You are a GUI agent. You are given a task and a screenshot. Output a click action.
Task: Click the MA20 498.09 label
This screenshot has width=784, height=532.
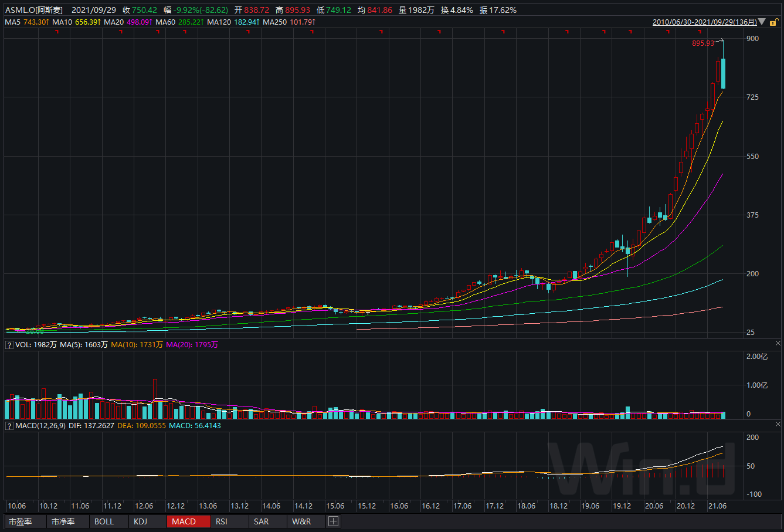128,22
